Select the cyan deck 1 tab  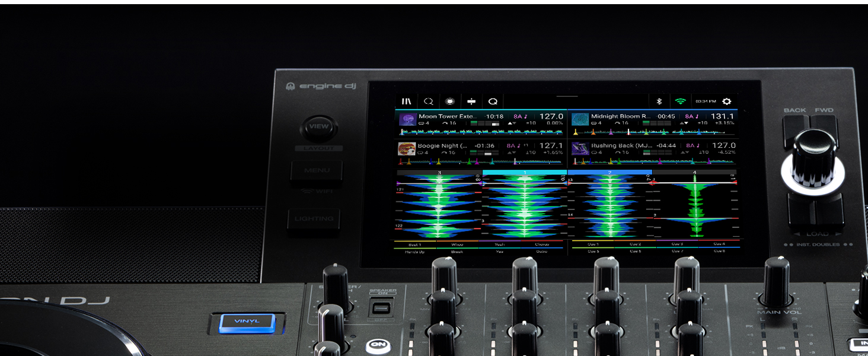pos(524,173)
